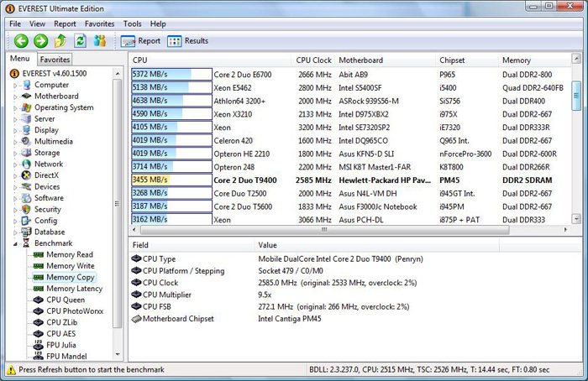588x381 pixels.
Task: Select Memory Latency in the tree
Action: pos(73,288)
